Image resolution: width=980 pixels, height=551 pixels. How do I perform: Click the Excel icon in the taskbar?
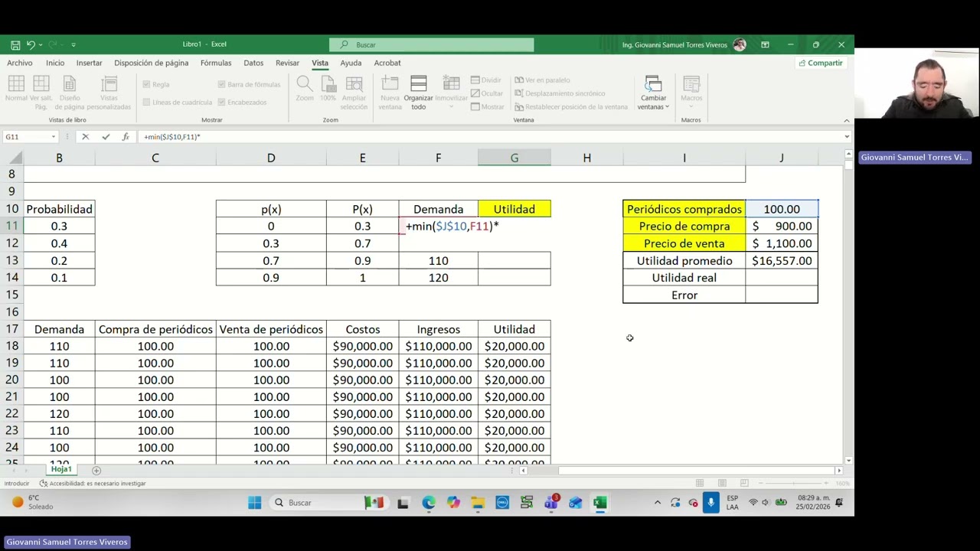tap(599, 503)
